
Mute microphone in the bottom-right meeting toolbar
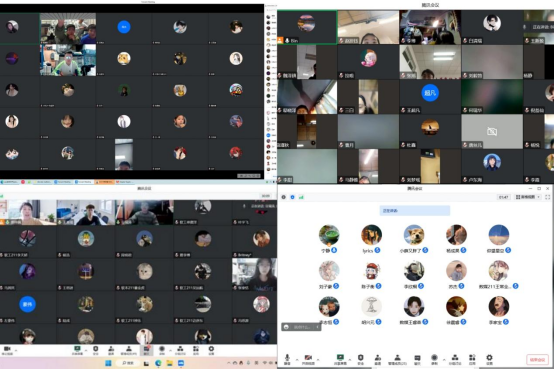287,359
